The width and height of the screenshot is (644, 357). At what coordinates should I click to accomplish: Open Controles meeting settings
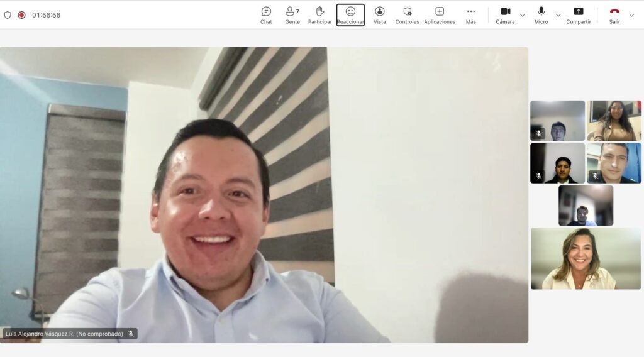pos(407,14)
